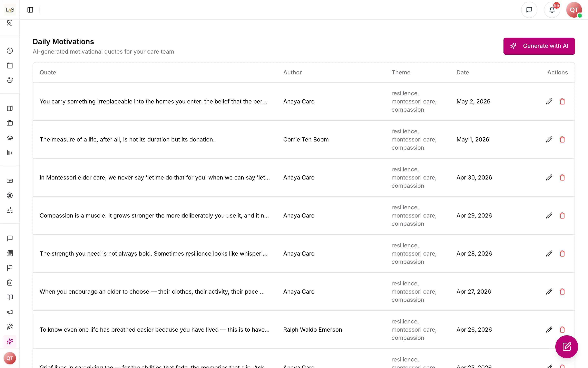This screenshot has width=588, height=368.
Task: Delete the Apr 29, 2026 quote
Action: 562,216
